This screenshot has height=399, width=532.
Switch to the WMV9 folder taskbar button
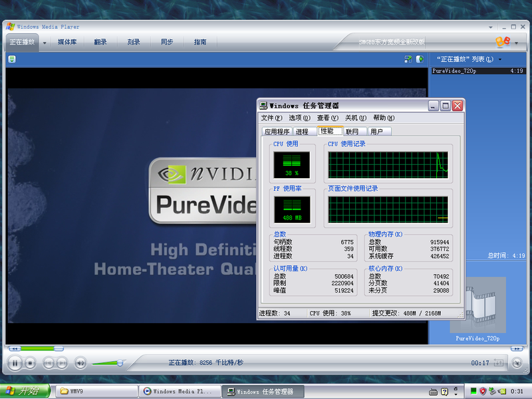pos(96,391)
